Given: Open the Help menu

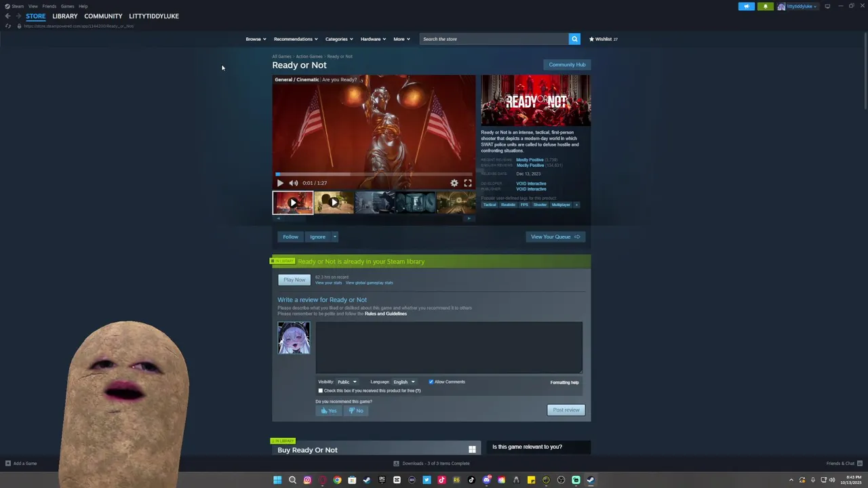Looking at the screenshot, I should tap(83, 6).
